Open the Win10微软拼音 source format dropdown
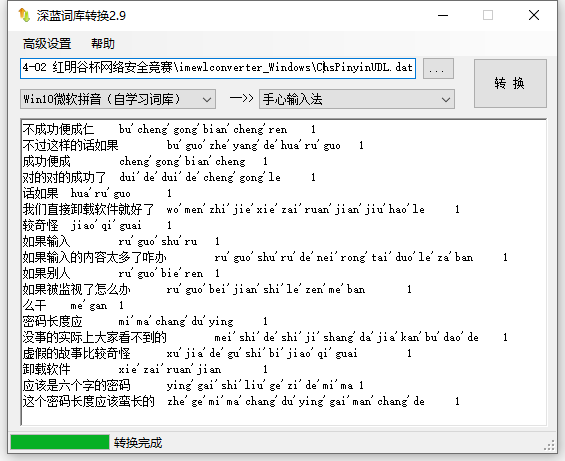The height and width of the screenshot is (461, 565). click(x=118, y=99)
